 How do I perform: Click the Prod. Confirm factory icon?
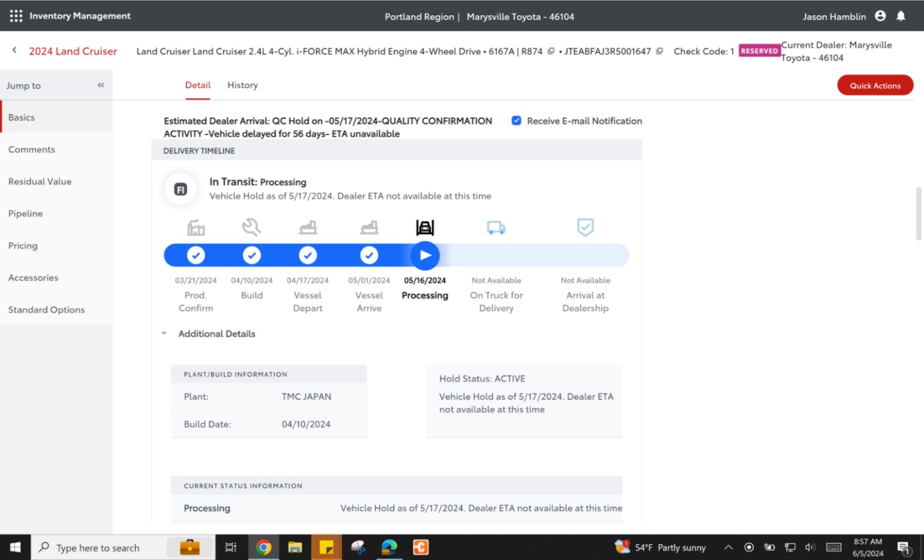(196, 227)
